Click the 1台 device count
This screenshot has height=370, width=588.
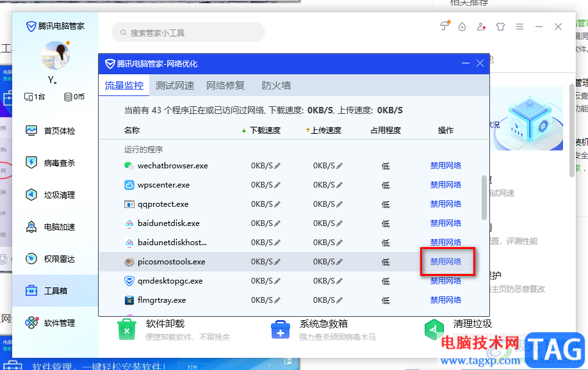(x=35, y=97)
